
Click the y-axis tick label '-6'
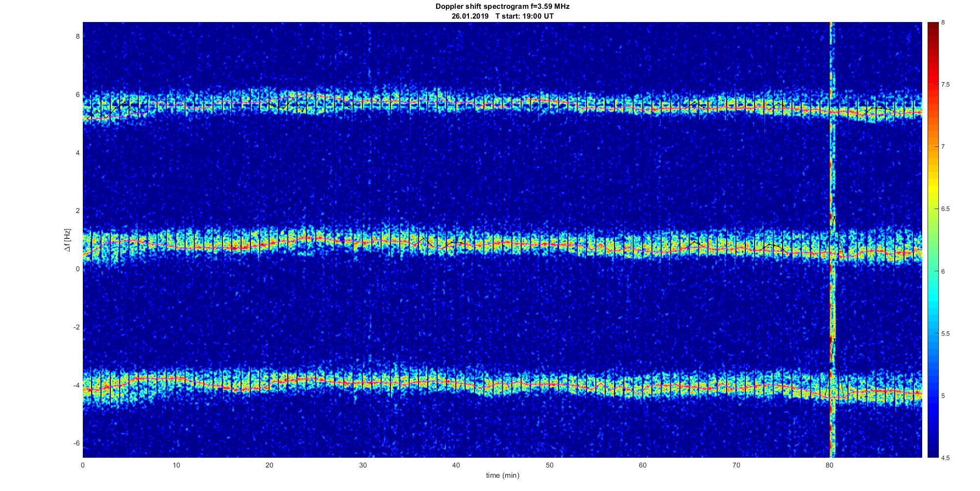(77, 444)
